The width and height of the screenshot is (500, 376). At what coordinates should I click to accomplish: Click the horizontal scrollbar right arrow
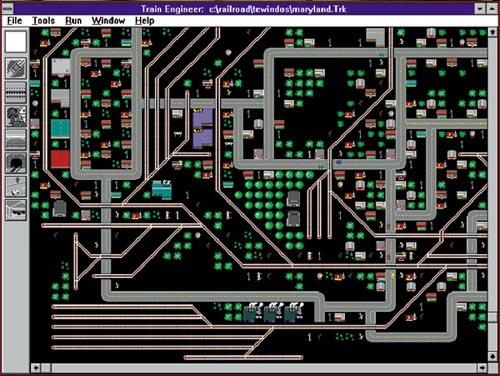(x=482, y=368)
